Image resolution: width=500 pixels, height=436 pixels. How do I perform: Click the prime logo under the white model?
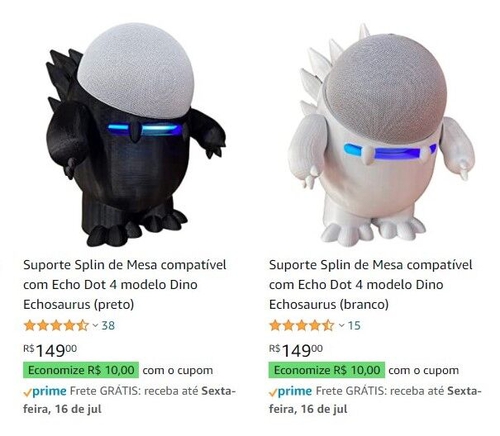291,391
